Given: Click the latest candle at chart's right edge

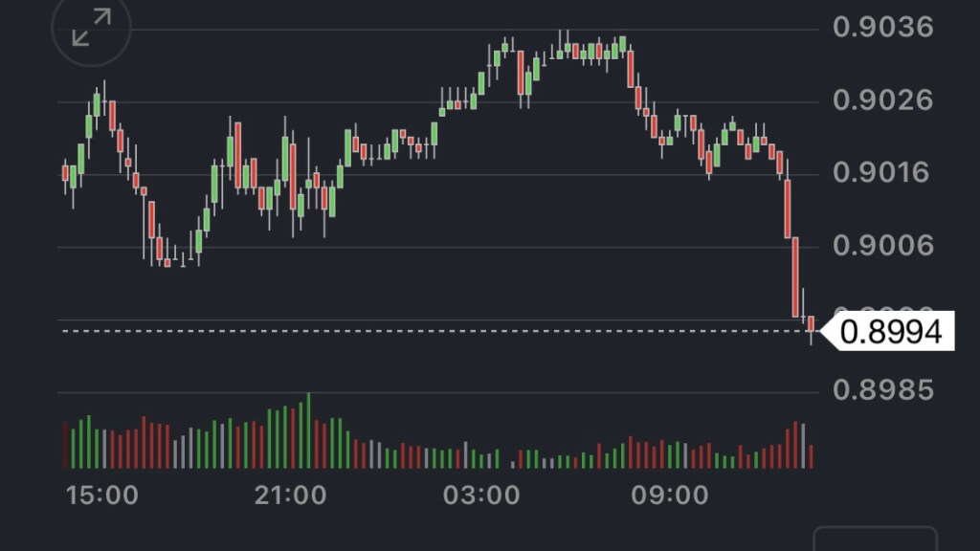Looking at the screenshot, I should click(x=811, y=325).
